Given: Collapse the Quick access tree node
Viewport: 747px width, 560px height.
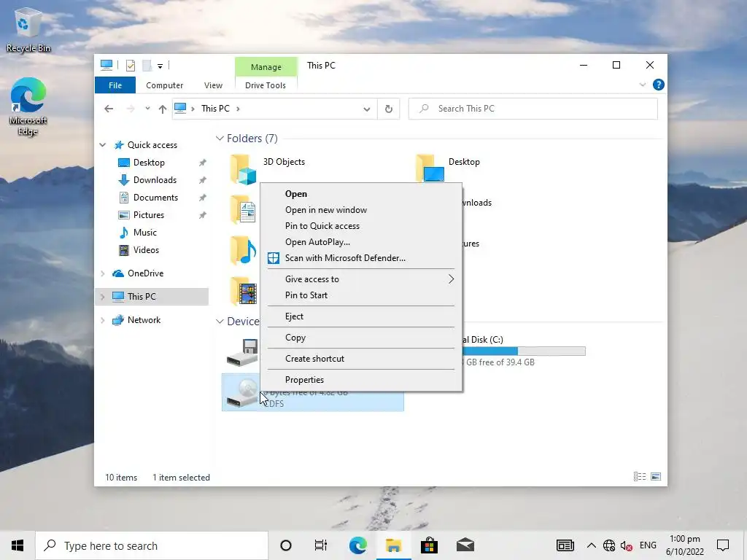Looking at the screenshot, I should pyautogui.click(x=102, y=145).
